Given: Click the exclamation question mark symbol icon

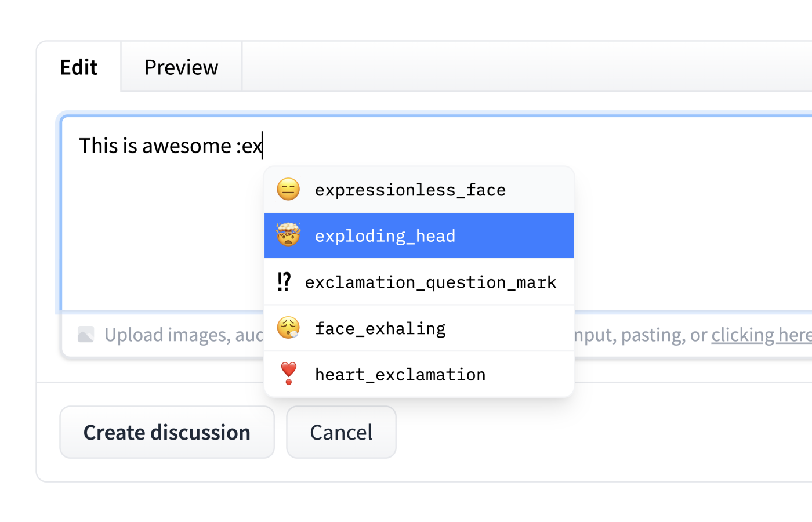Looking at the screenshot, I should point(284,282).
